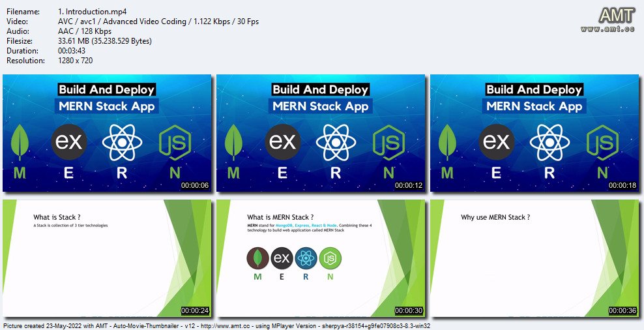Click the timestamp '00:00:30'
Viewport: 644px width, 330px height.
pyautogui.click(x=409, y=310)
